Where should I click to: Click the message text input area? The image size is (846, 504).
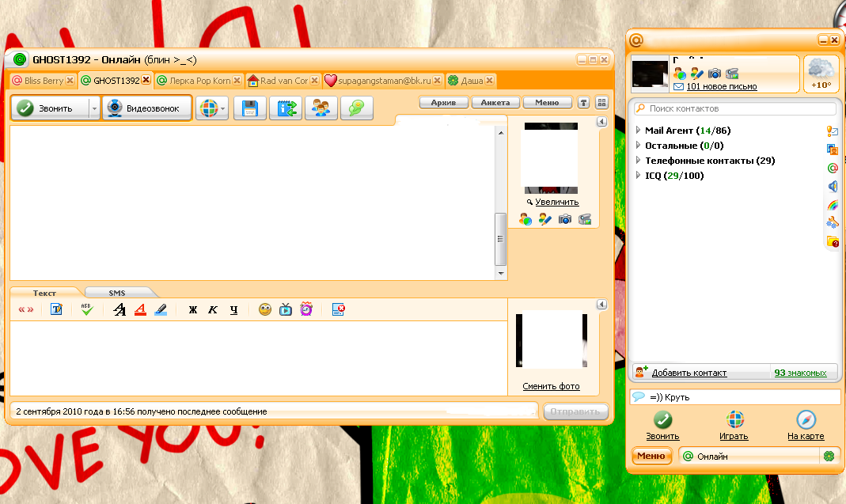click(x=259, y=358)
